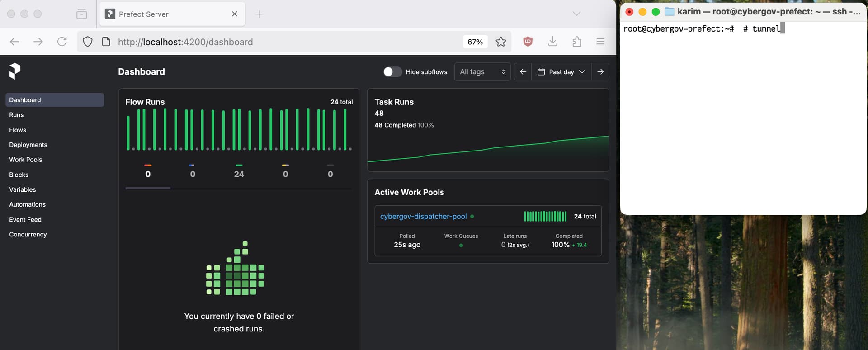Click the 67% zoom level indicator

tap(475, 42)
